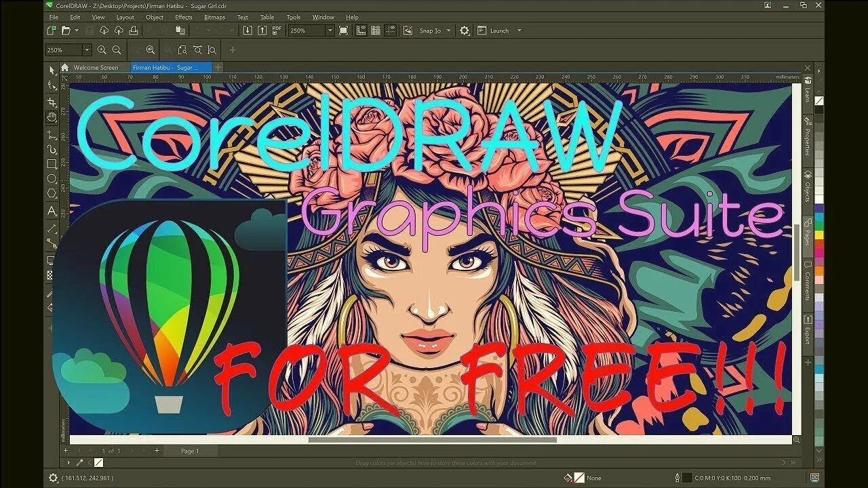Open the document palette flyout arrow
The image size is (868, 488).
(x=68, y=462)
